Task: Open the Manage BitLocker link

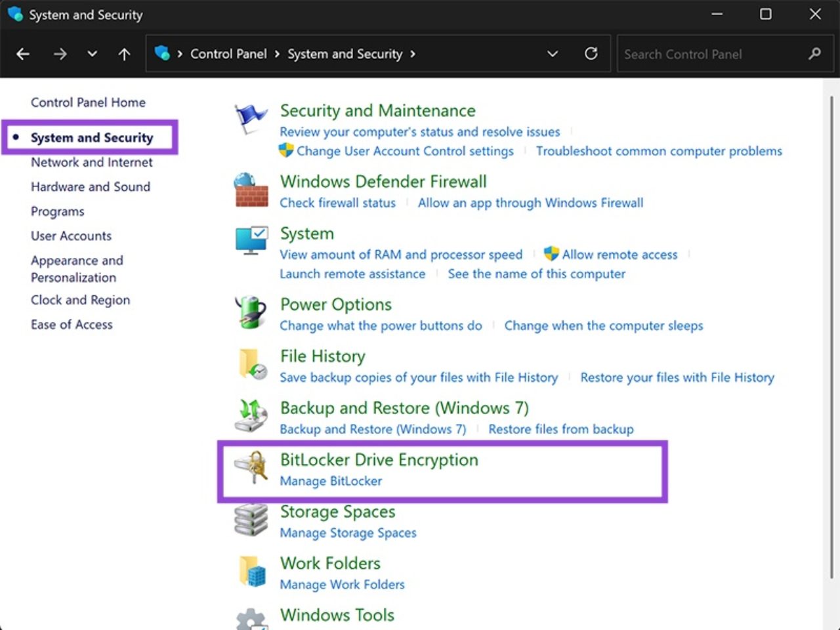Action: point(331,480)
